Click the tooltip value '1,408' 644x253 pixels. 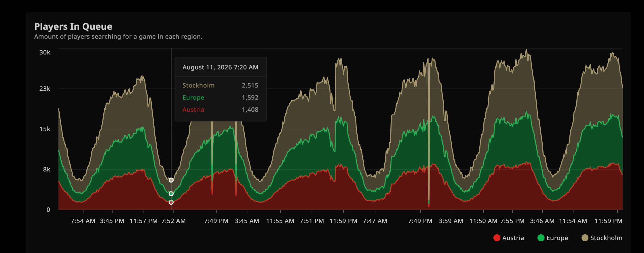coord(250,109)
